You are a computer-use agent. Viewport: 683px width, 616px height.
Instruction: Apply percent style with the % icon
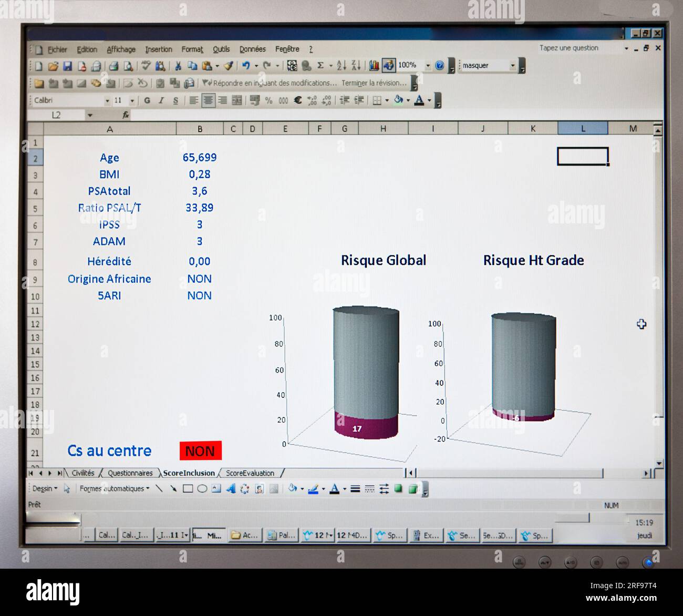pos(269,100)
